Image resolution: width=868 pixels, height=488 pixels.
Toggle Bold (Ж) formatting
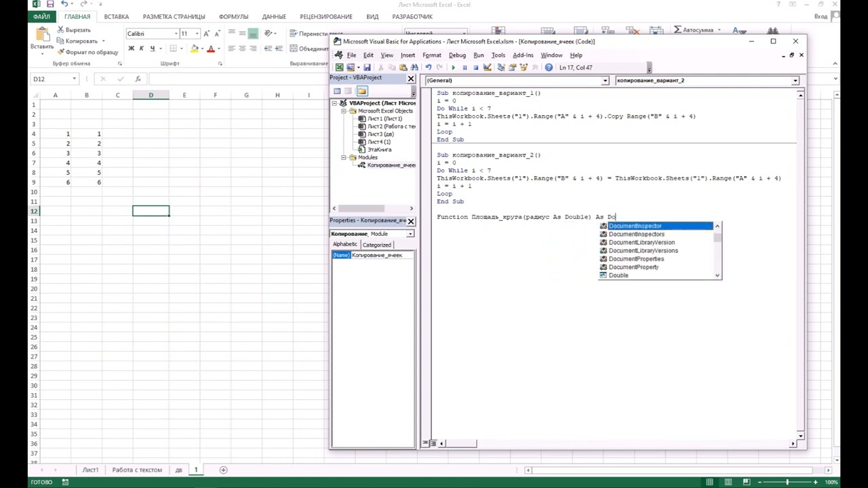coord(131,48)
